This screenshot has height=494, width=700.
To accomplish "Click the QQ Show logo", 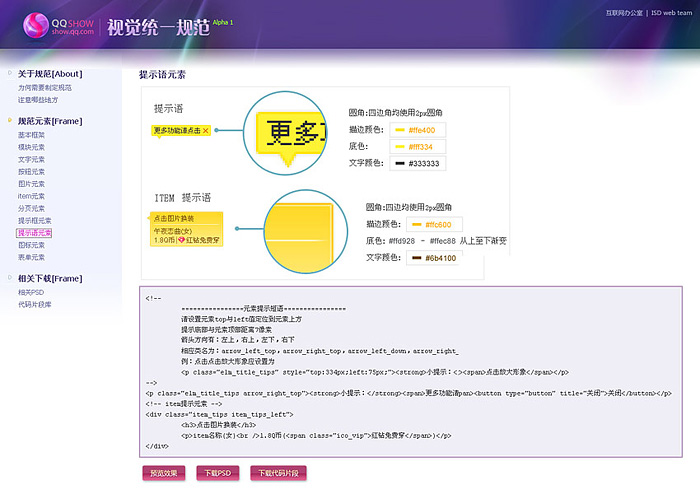I will tap(58, 23).
